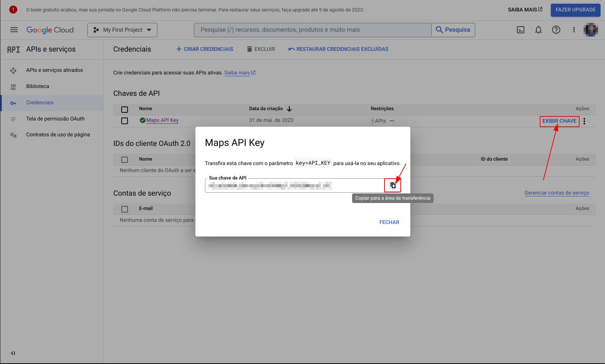Click RESTAURAR CREDENCIAIS EXCLUÍDAS
605x364 pixels.
[338, 49]
